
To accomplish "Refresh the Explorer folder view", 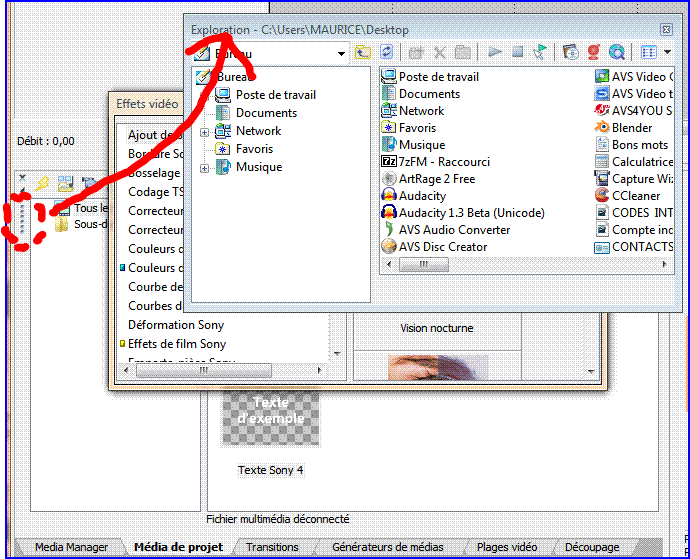I will point(386,52).
